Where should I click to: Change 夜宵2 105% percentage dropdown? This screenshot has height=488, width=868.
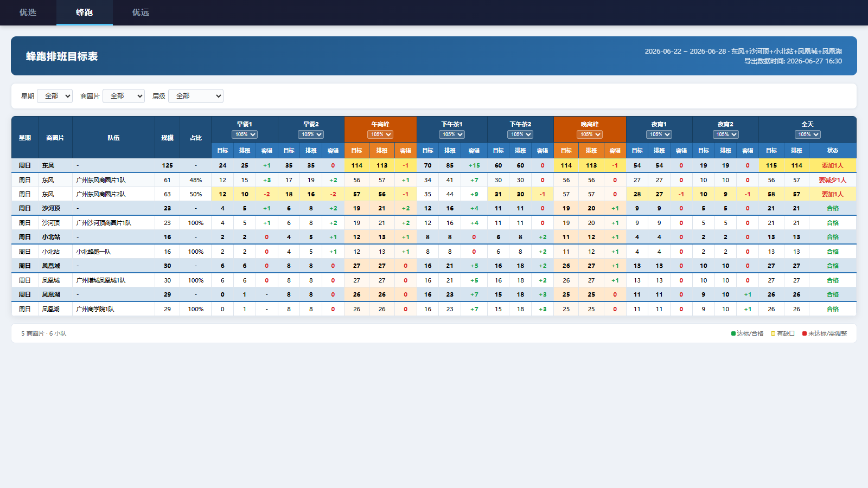[x=726, y=134]
